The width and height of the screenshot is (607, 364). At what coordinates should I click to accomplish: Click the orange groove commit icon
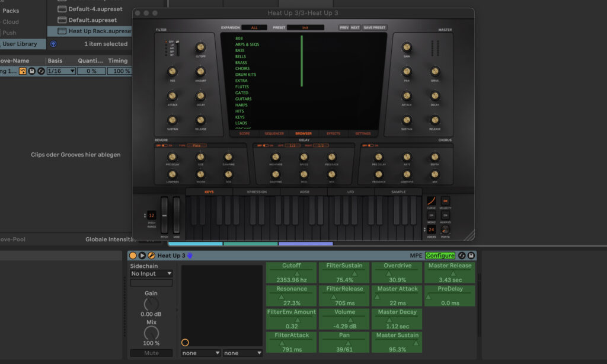point(23,71)
